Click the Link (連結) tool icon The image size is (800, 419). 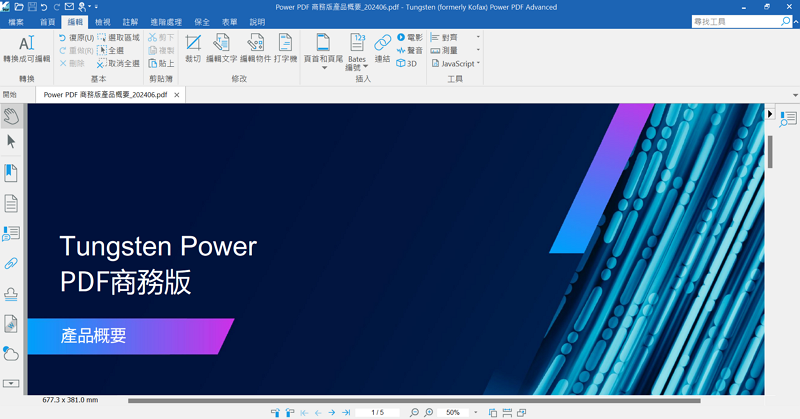tap(382, 48)
